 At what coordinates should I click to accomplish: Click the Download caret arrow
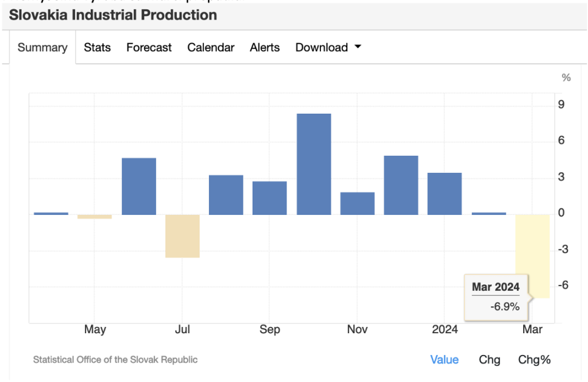(x=358, y=47)
